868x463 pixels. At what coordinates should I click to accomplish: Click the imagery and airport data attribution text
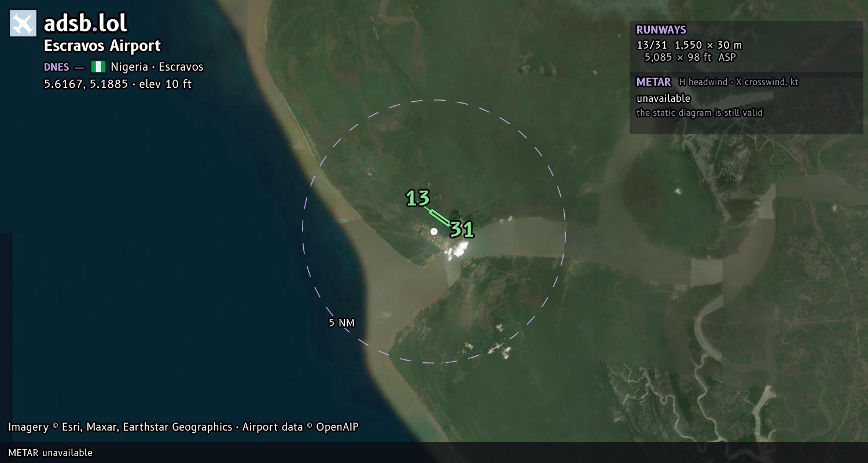(x=183, y=427)
